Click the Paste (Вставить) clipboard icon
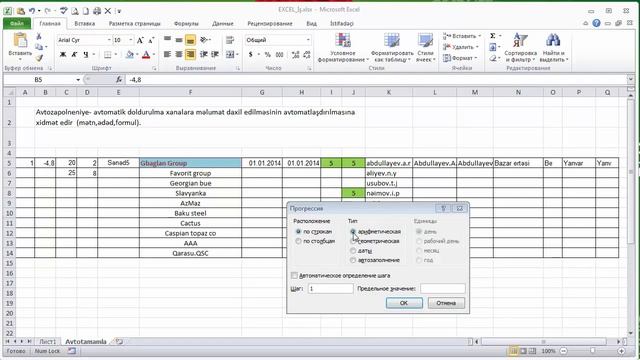The height and width of the screenshot is (360, 640). click(x=20, y=41)
